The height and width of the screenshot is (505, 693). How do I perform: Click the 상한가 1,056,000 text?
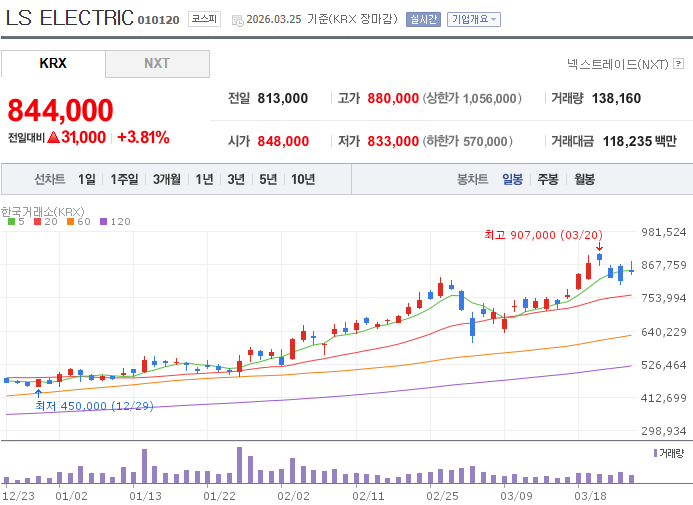(472, 98)
